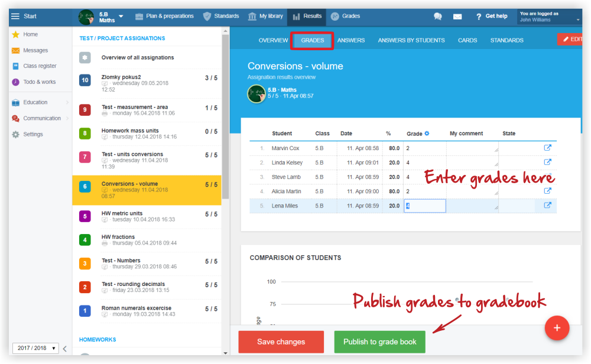Select assignment 8 Homework mass units
This screenshot has height=364, width=591.
click(x=146, y=134)
